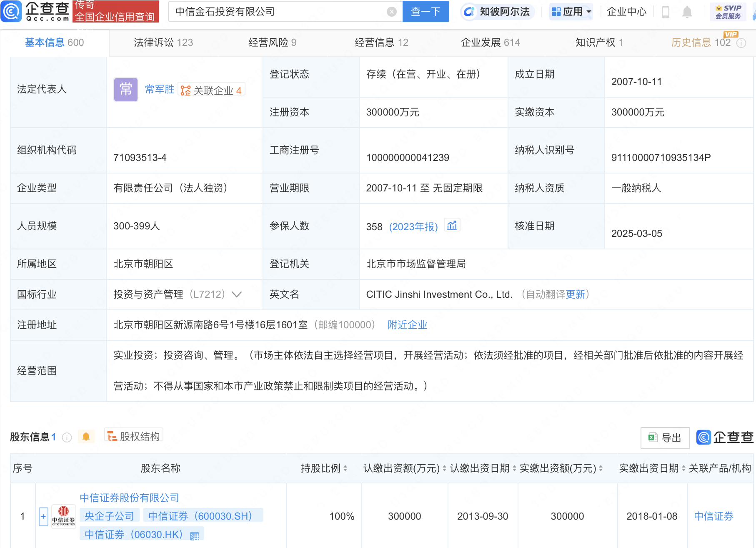756x548 pixels.
Task: Switch to the 经营信息 tab
Action: (x=381, y=43)
